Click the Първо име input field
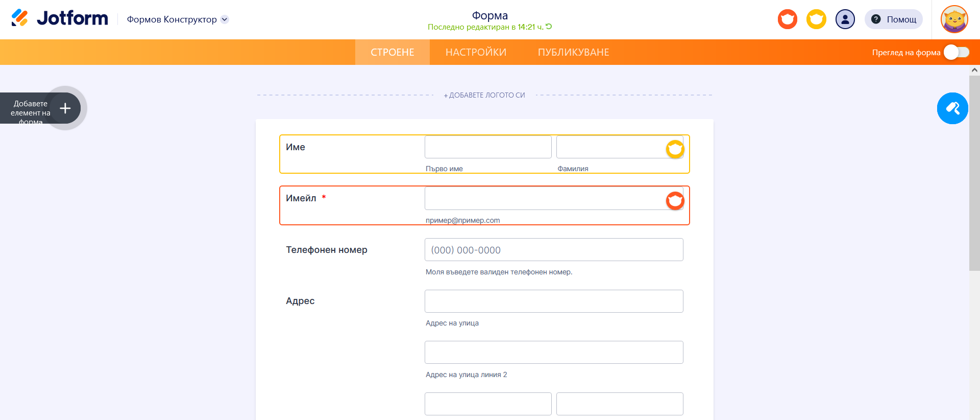 click(x=487, y=147)
